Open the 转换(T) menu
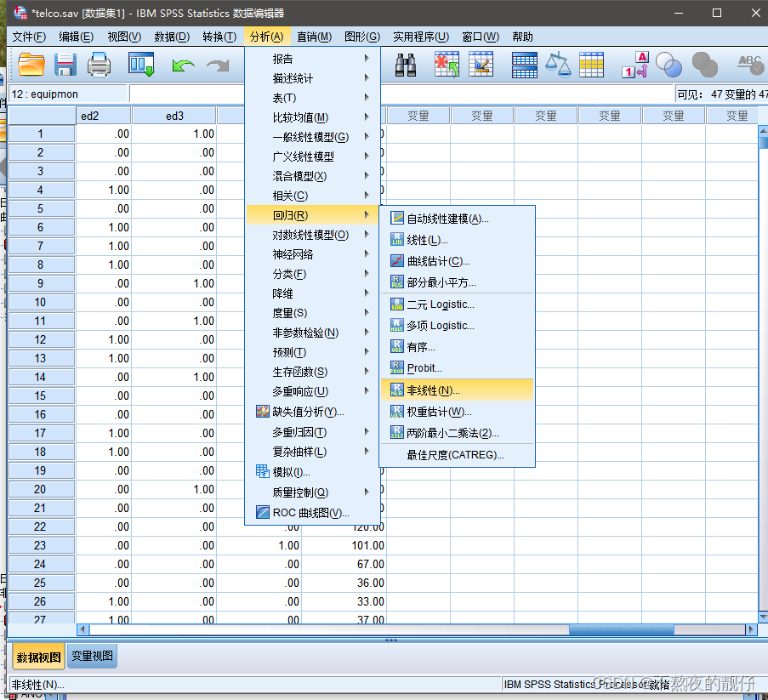Screen dimensions: 768x700 219,37
